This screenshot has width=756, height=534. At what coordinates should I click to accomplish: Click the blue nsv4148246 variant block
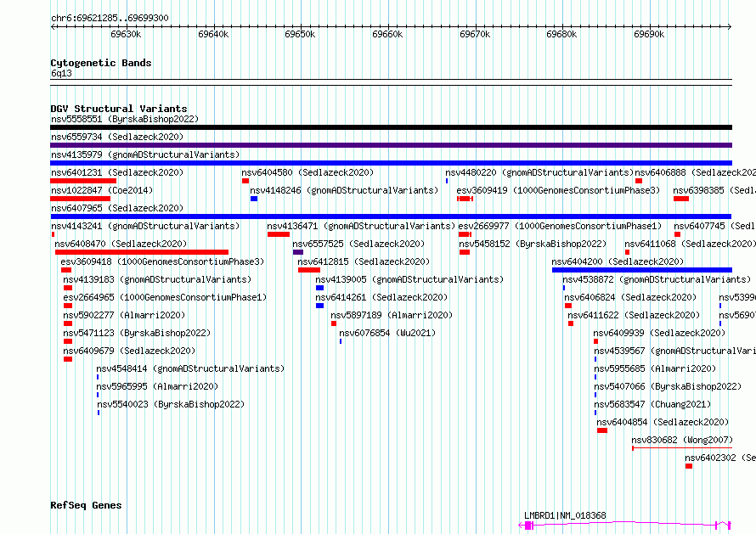254,199
